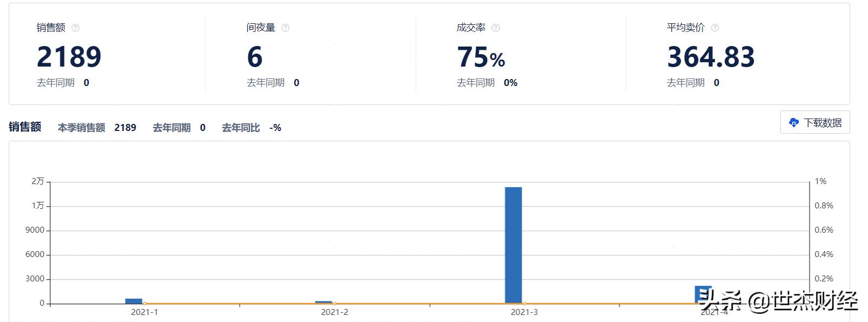Click the orange line point at 2021-1
This screenshot has width=868, height=322.
[144, 304]
